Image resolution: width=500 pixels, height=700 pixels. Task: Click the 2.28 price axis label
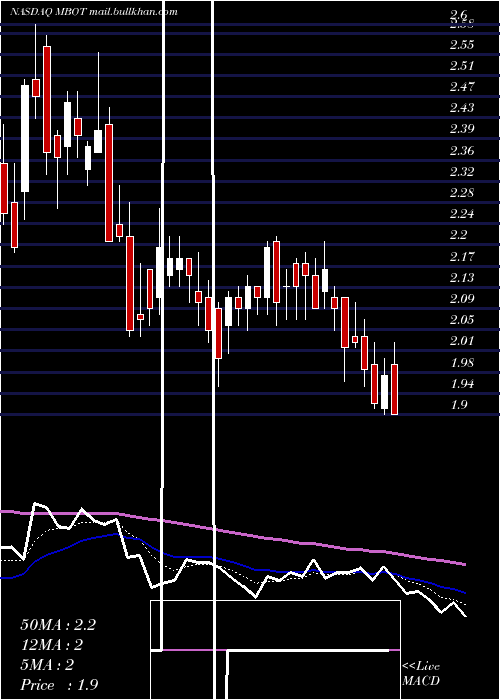(462, 193)
